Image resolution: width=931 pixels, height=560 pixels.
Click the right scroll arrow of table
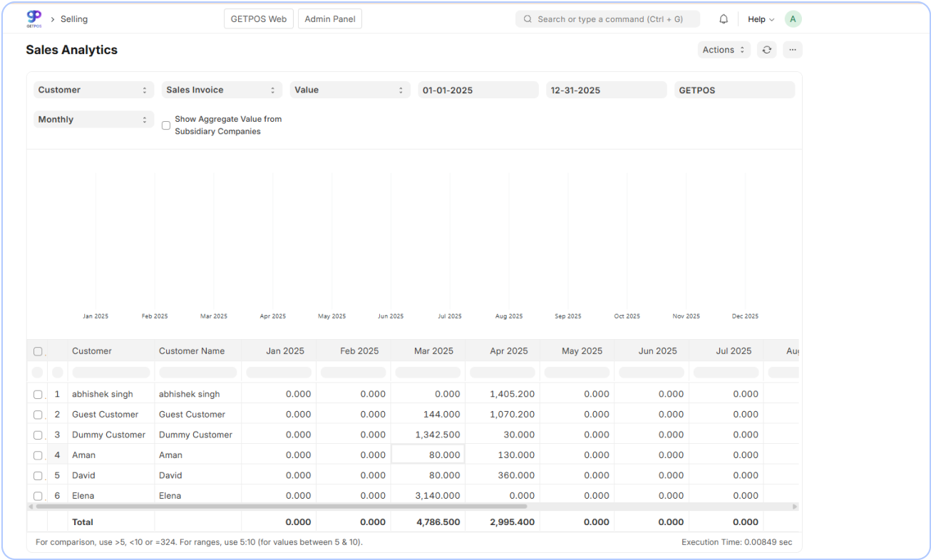click(795, 507)
